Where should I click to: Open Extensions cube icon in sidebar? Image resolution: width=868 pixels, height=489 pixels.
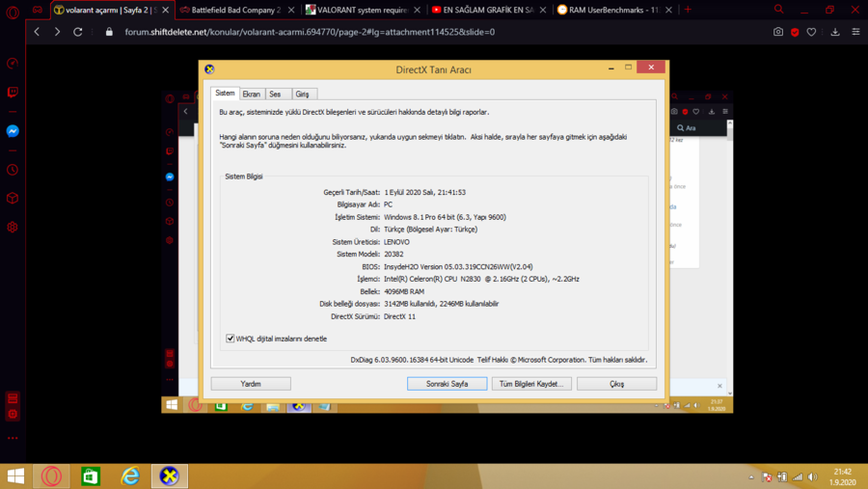click(x=13, y=199)
